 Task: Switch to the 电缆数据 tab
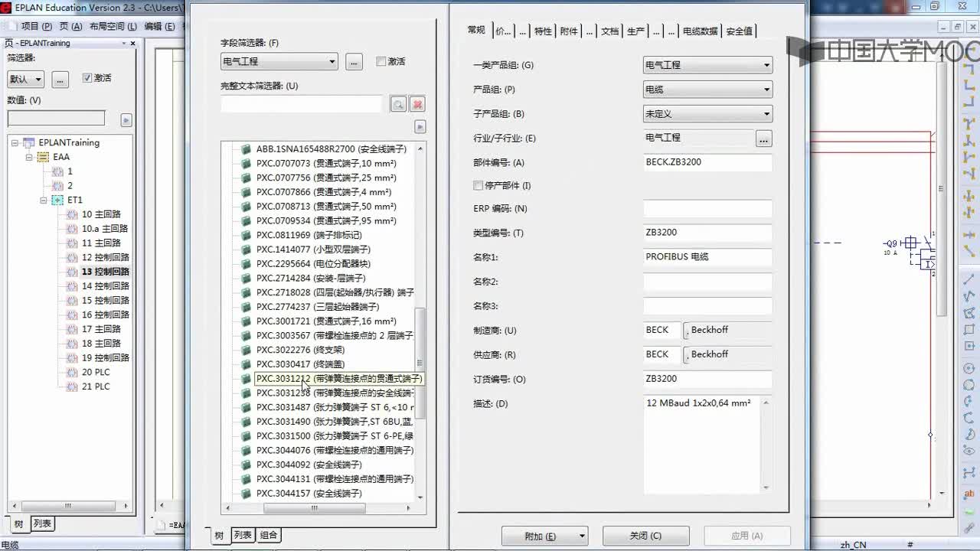(700, 31)
